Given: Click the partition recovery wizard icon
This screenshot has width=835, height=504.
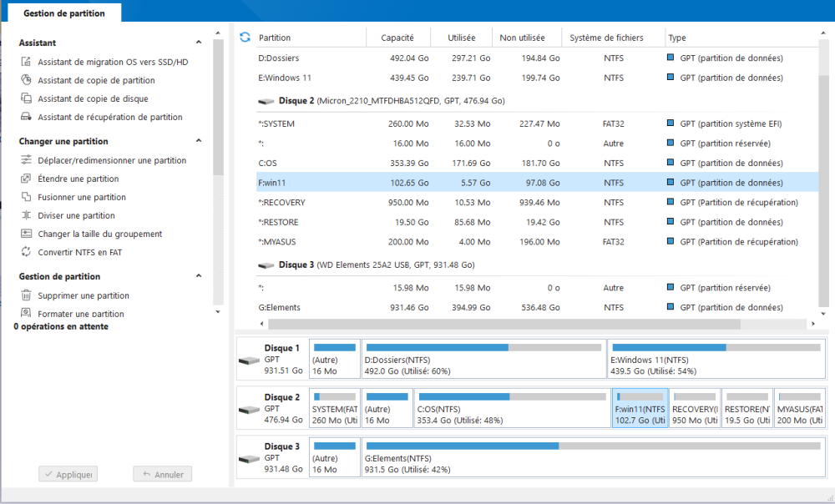Looking at the screenshot, I should (x=26, y=117).
